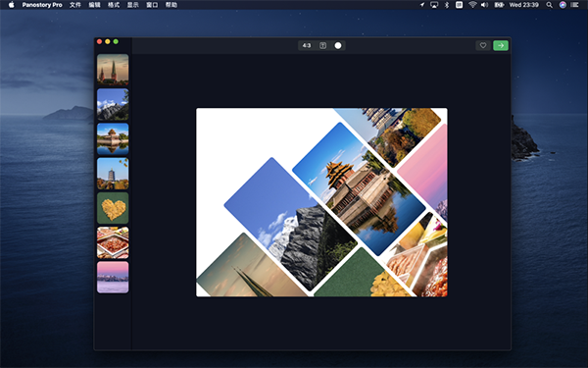Select the golden heart leaves thumbnail
Viewport: 588px width, 368px height.
click(x=113, y=208)
